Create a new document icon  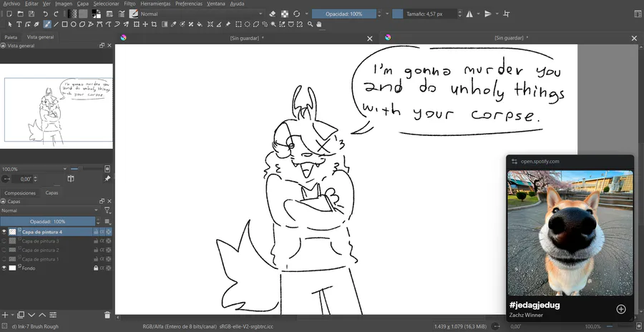[9, 14]
